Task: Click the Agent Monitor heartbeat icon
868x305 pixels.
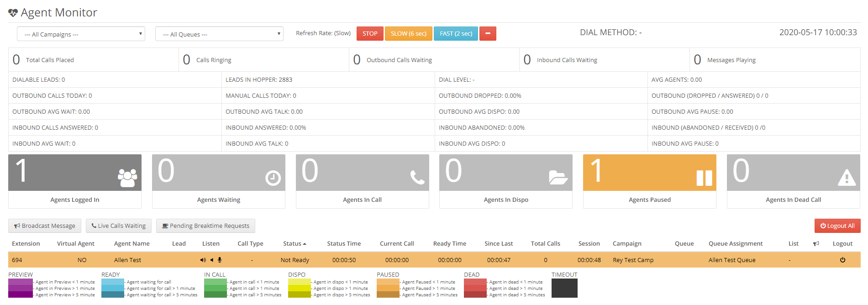Action: (x=13, y=13)
